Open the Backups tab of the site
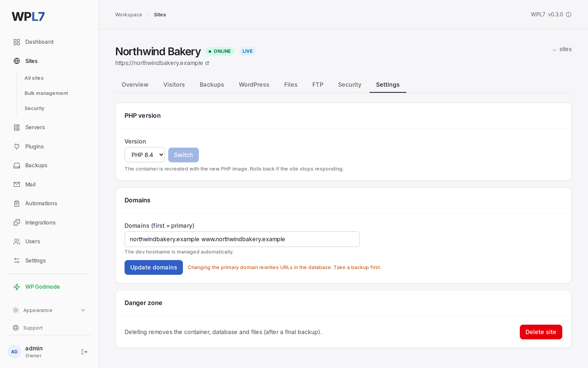Screen dimensions: 588x368 click(x=212, y=85)
